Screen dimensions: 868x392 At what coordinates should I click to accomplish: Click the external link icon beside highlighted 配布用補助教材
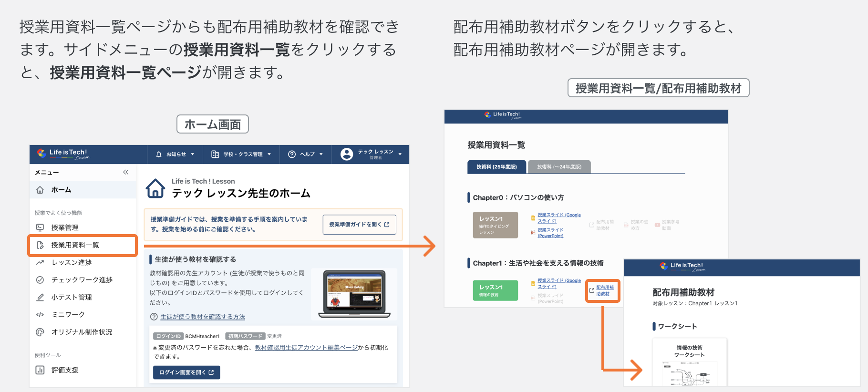[592, 290]
